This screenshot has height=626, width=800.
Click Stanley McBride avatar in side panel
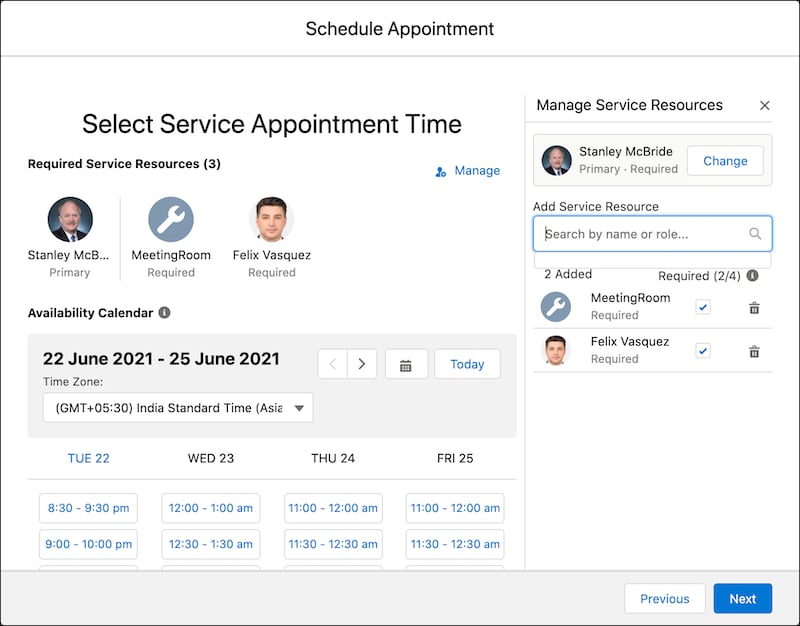(557, 161)
